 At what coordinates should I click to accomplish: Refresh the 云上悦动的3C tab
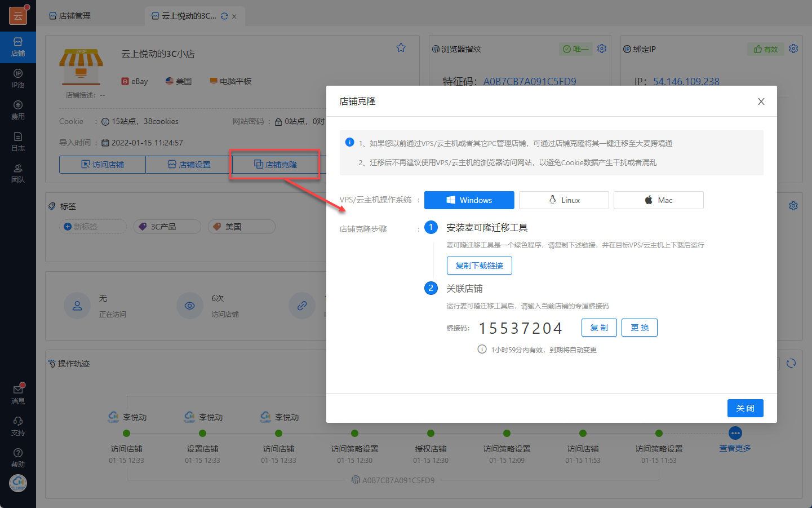[224, 16]
